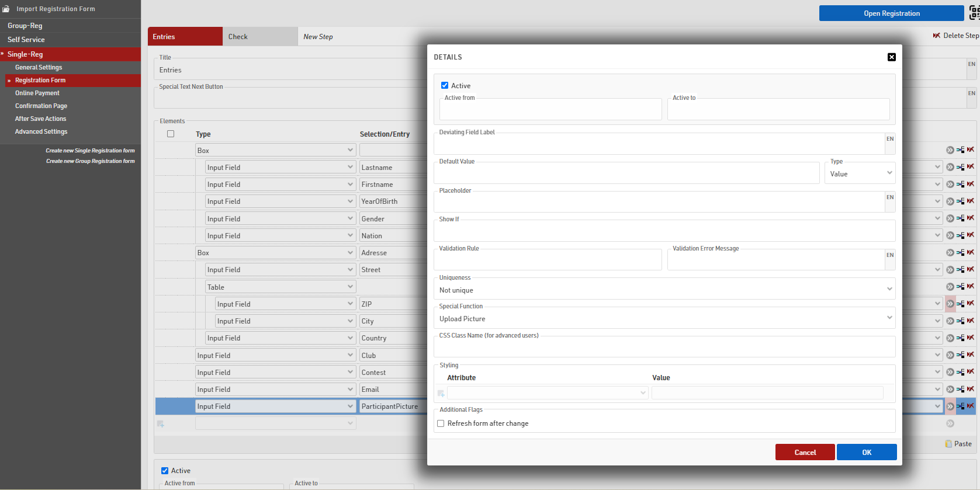Click move/insert icon on Lastname row
Screen dimensions: 980x490
[x=960, y=167]
